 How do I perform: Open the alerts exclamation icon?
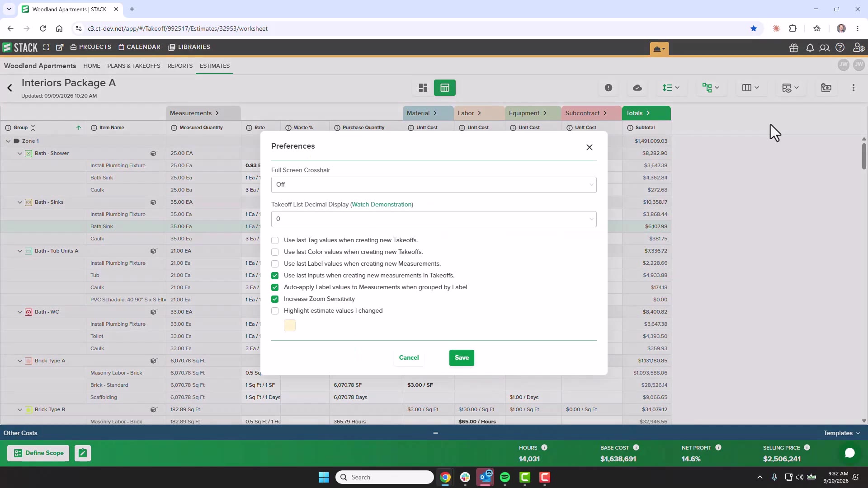(x=609, y=88)
